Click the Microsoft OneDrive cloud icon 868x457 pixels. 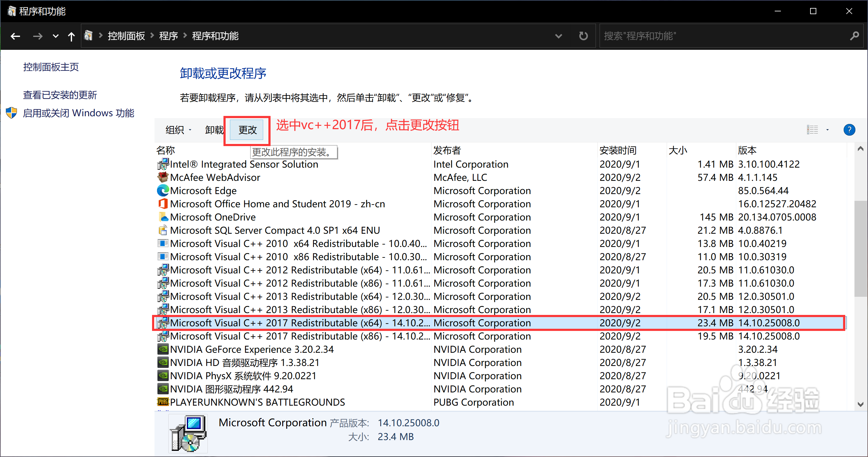pos(163,217)
